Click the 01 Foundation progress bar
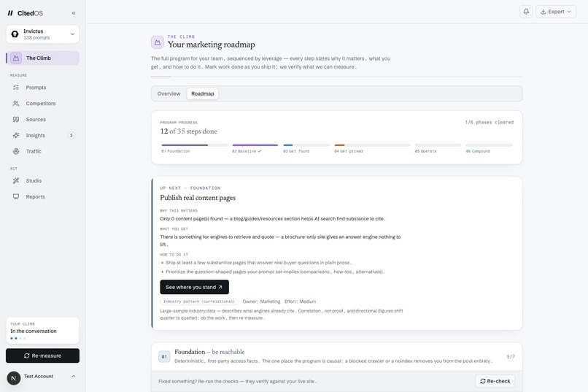The image size is (588, 392). click(194, 145)
